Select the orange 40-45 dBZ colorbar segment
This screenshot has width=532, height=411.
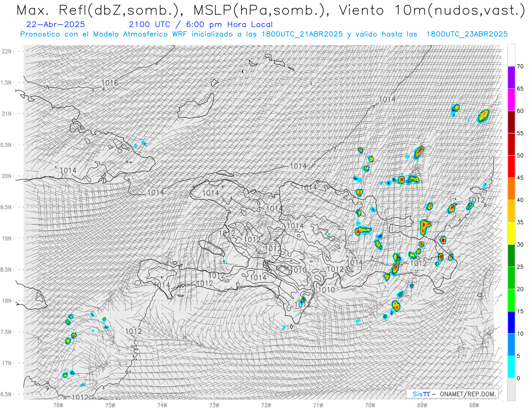click(511, 189)
